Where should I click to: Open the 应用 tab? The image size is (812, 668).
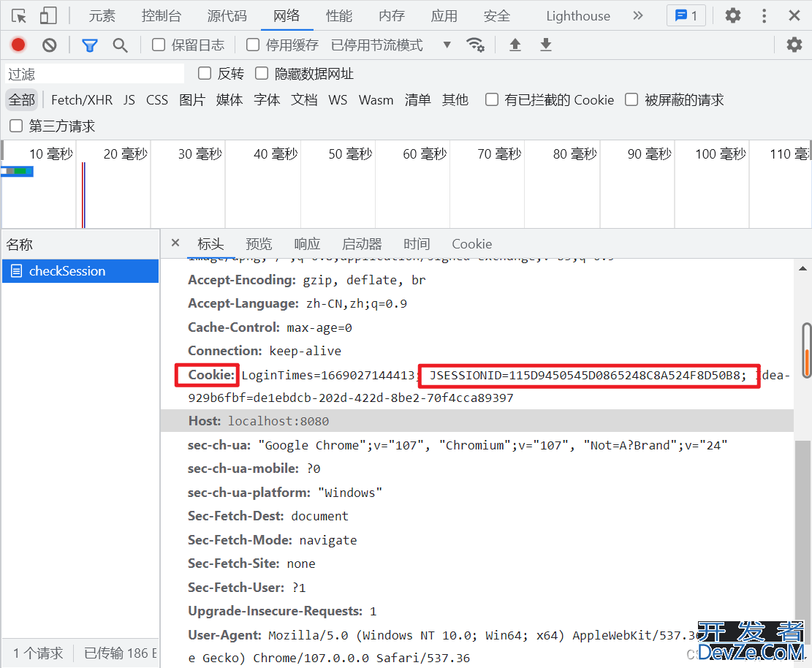pos(444,16)
